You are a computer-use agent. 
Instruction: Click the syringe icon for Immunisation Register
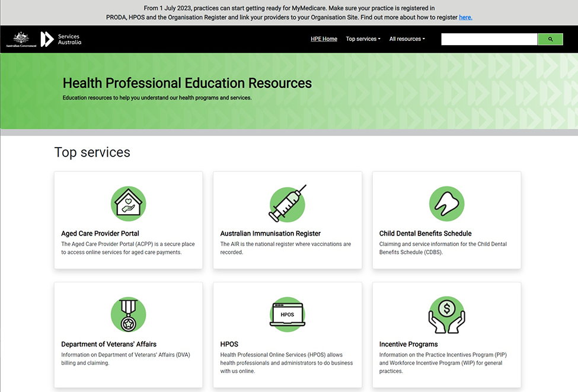tap(288, 203)
